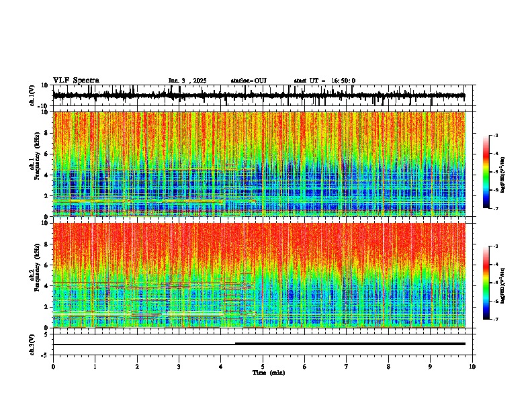Screen dimensions: 532x411
Task: Click the ch.1 spectrogram panel
Action: [263, 164]
